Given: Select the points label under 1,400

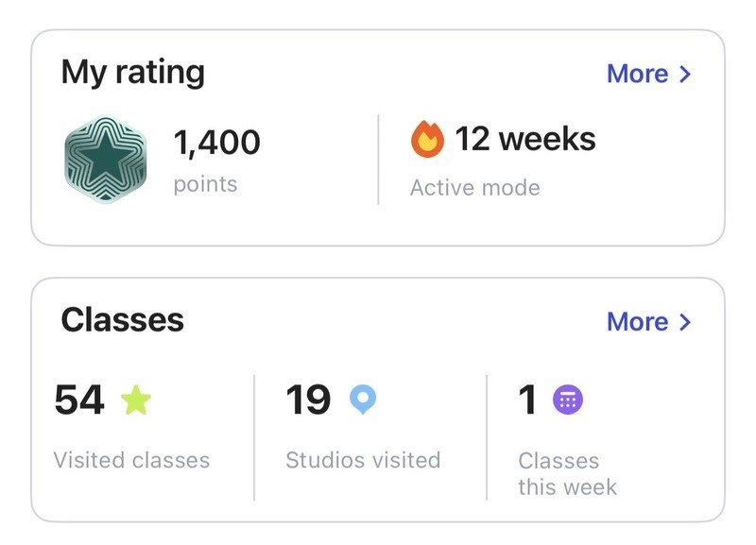Looking at the screenshot, I should tap(205, 184).
